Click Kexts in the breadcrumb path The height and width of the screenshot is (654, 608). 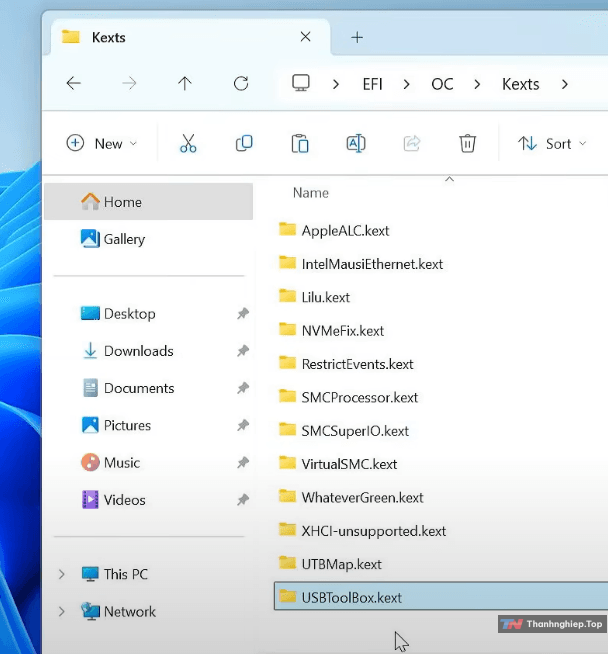(x=520, y=84)
